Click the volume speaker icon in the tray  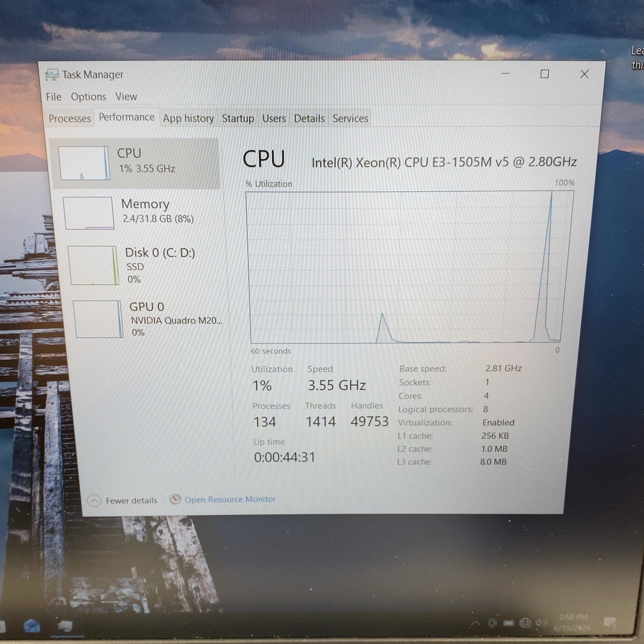tap(541, 622)
